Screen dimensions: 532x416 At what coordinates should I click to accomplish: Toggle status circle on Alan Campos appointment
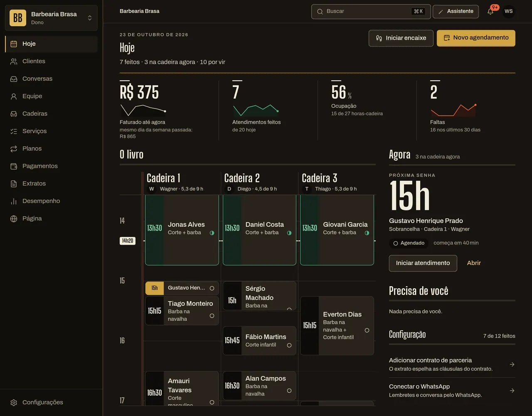289,391
